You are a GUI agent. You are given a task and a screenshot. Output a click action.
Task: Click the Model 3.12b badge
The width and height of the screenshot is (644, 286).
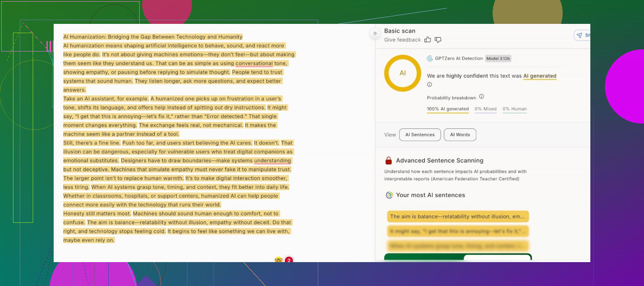(498, 59)
